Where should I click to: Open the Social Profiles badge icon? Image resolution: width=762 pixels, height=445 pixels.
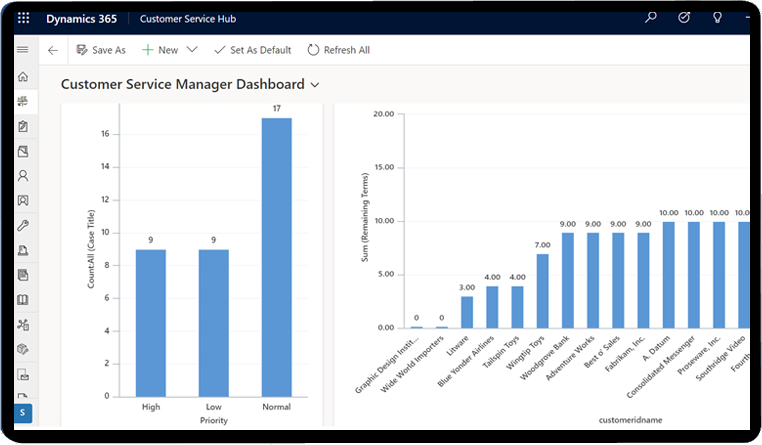point(23,200)
